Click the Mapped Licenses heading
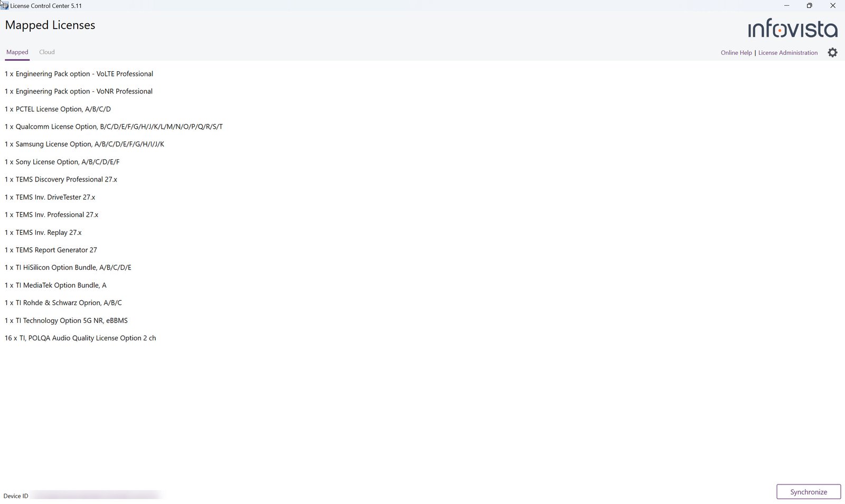This screenshot has height=504, width=845. click(50, 25)
